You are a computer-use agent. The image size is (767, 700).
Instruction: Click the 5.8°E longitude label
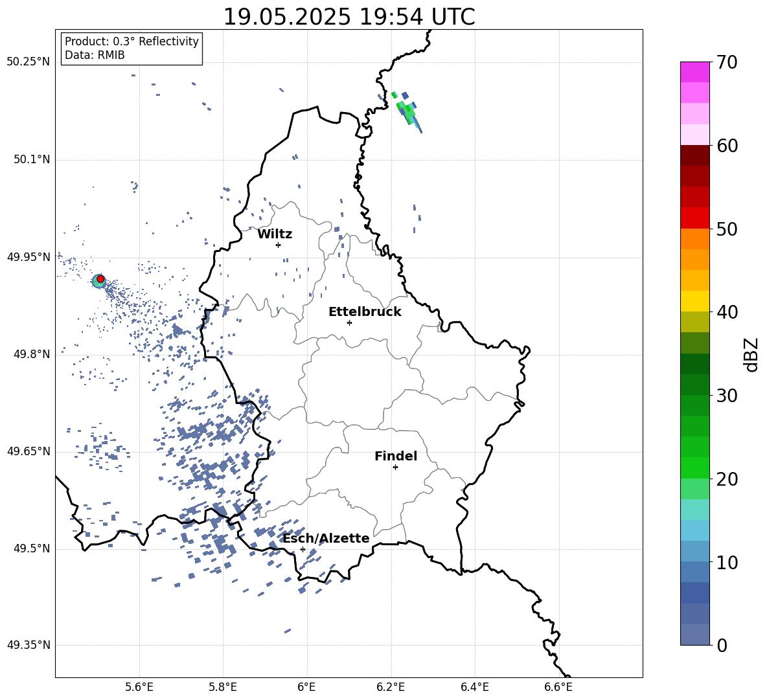point(223,687)
